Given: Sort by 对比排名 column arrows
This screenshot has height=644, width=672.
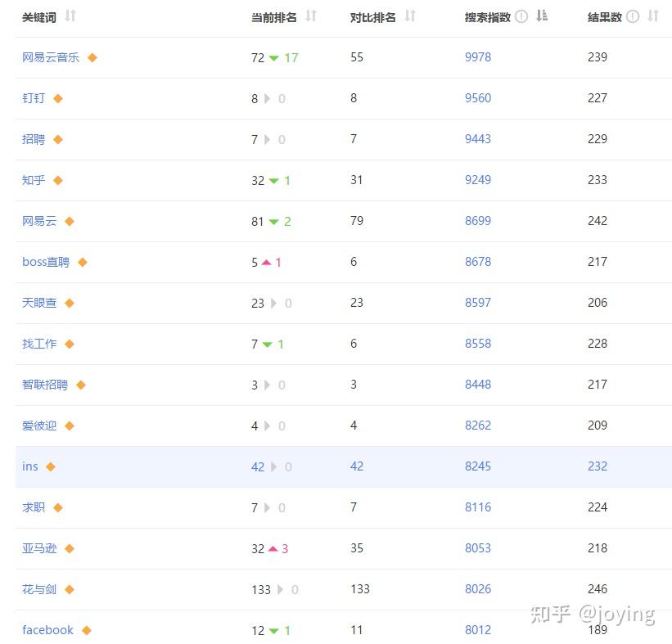Looking at the screenshot, I should [410, 16].
